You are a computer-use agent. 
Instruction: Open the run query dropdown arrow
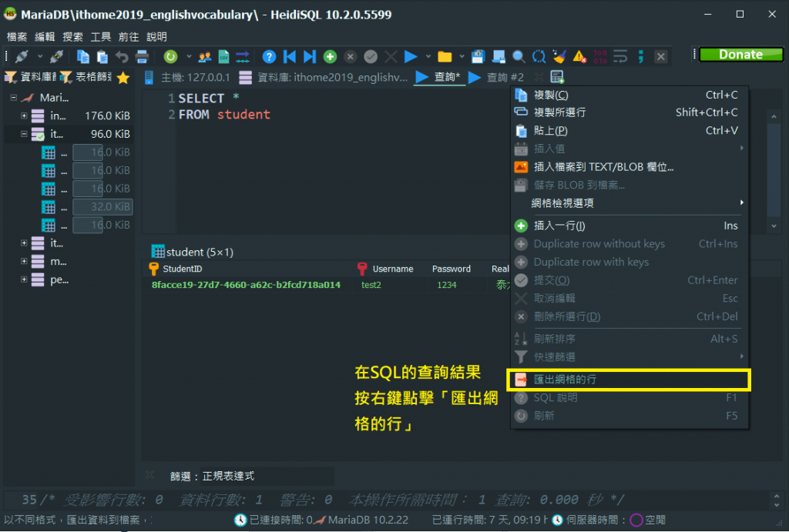428,56
